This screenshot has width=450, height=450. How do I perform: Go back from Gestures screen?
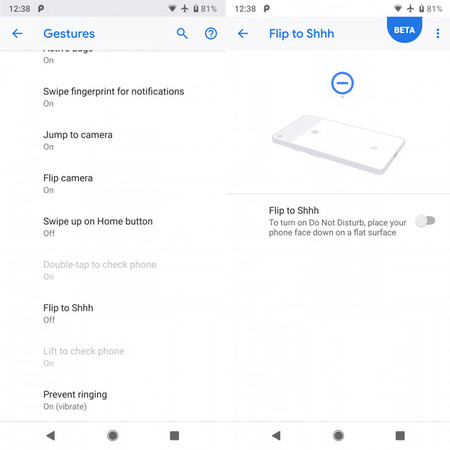point(17,33)
